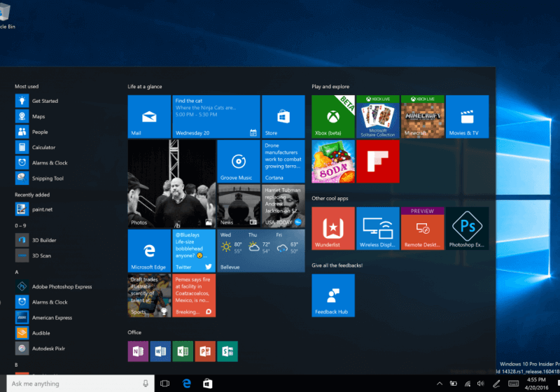
Task: Open the Sports tile
Action: pyautogui.click(x=149, y=295)
